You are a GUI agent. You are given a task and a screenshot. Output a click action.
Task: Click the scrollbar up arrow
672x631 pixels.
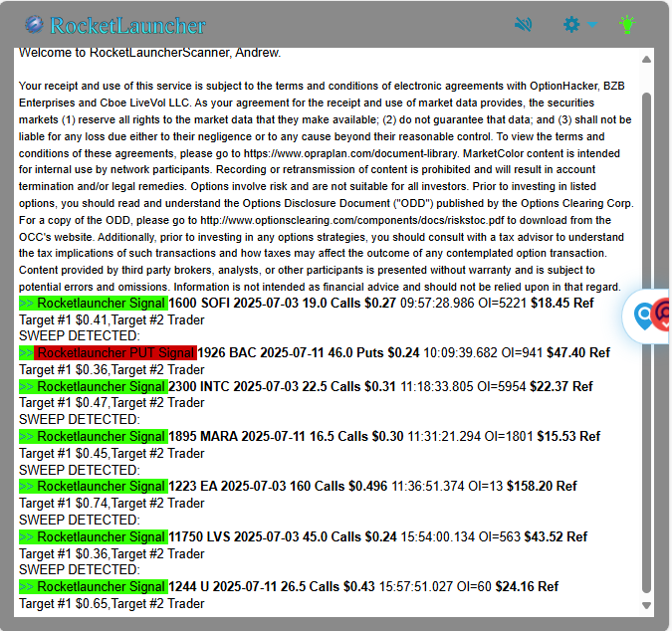tap(647, 60)
